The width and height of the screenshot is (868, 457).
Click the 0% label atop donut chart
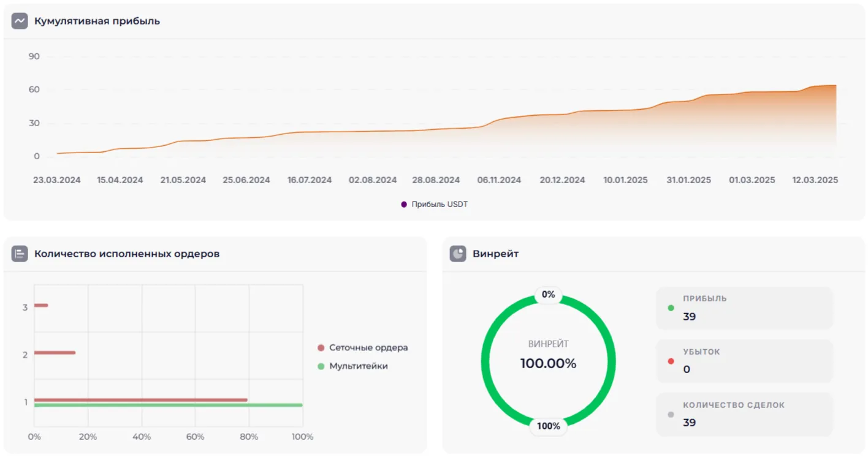coord(548,295)
